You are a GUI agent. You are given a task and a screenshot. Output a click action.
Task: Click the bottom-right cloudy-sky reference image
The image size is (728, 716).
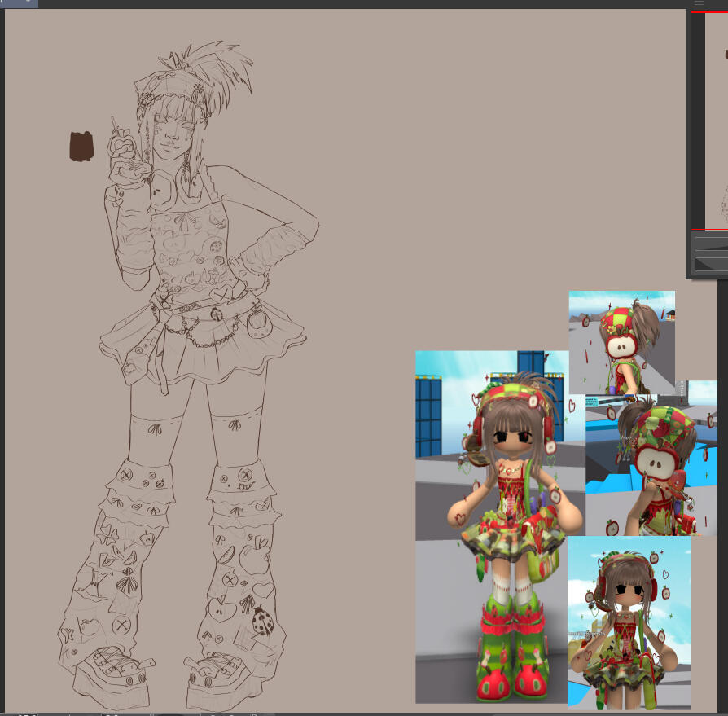click(x=629, y=622)
